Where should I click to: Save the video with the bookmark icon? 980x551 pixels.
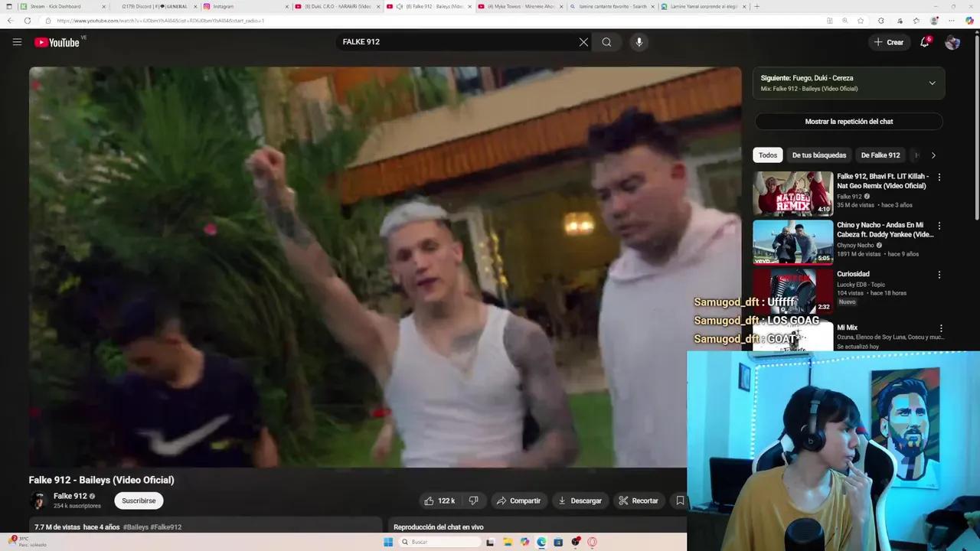tap(679, 500)
